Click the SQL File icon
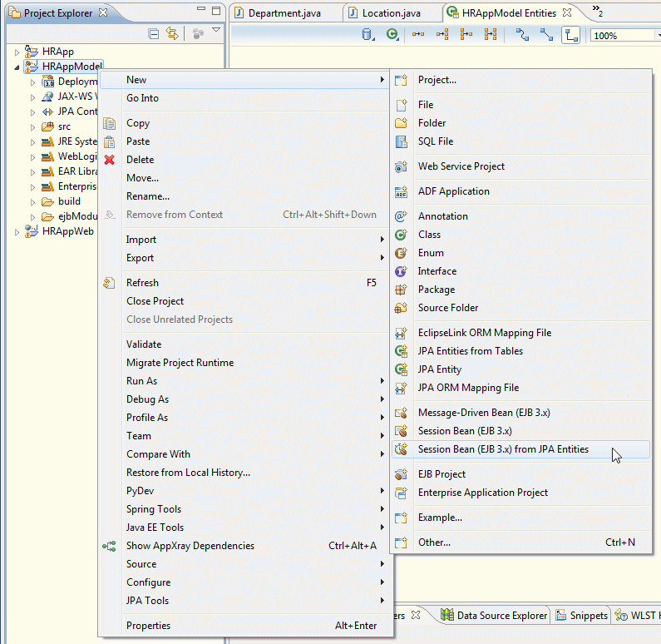 point(402,141)
